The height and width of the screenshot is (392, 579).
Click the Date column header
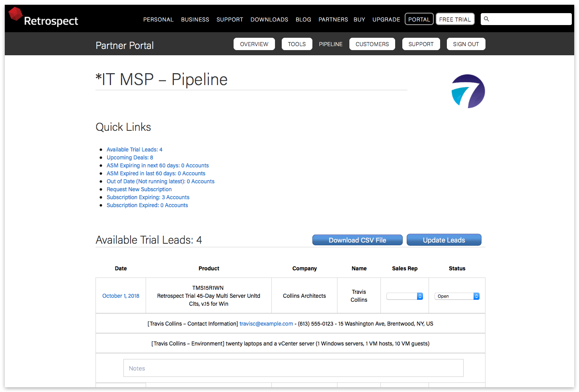point(121,268)
